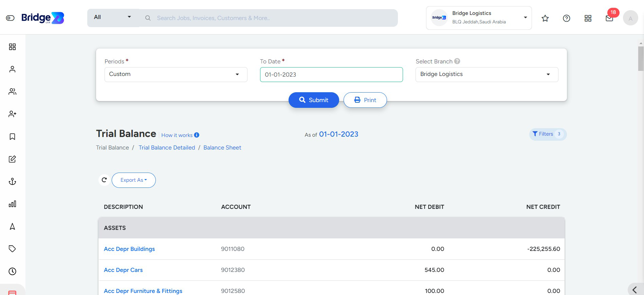The image size is (644, 295).
Task: Expand the Periods Custom dropdown
Action: tap(176, 74)
